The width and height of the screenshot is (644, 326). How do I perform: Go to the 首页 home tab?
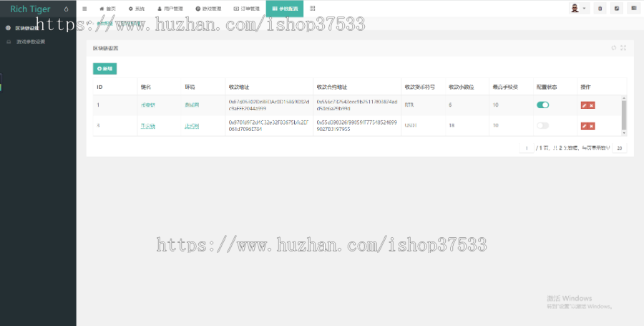coord(107,9)
